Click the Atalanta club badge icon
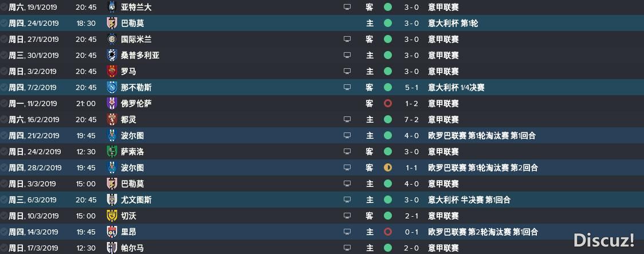The height and width of the screenshot is (254, 644). [112, 7]
